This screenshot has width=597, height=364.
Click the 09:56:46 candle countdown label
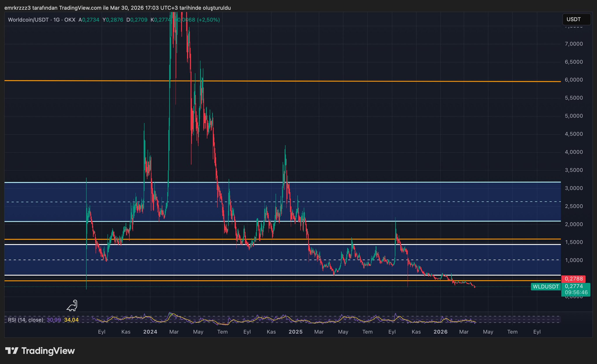(576, 293)
